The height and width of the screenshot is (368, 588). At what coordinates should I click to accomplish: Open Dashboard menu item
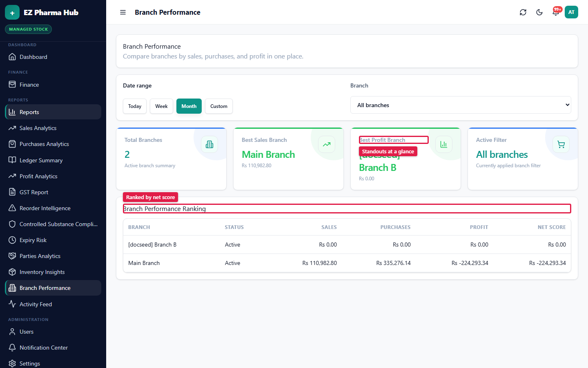[x=53, y=57]
